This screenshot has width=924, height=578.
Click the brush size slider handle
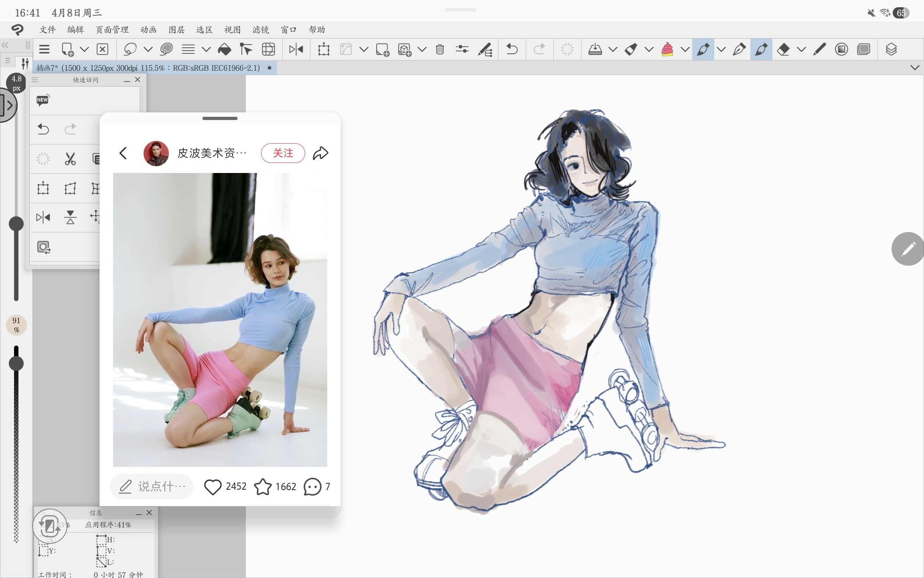(x=16, y=224)
